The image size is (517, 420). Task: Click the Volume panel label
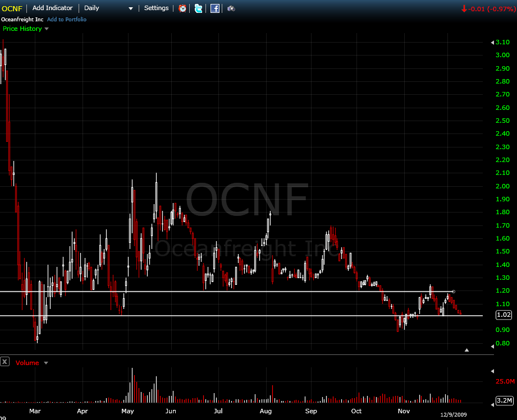pos(27,363)
